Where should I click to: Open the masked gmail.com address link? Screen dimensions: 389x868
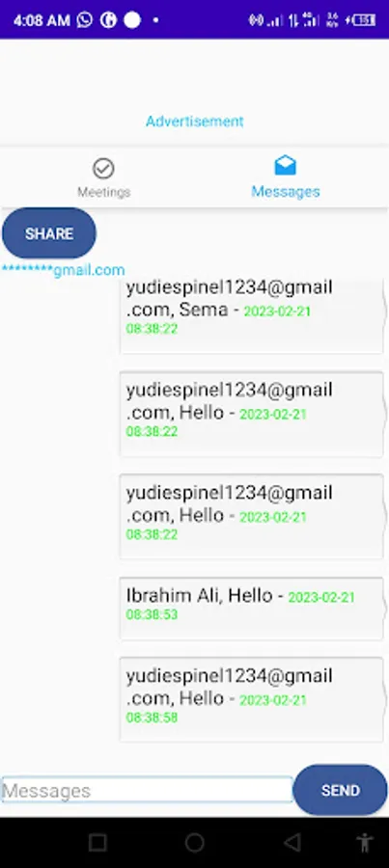pyautogui.click(x=63, y=270)
